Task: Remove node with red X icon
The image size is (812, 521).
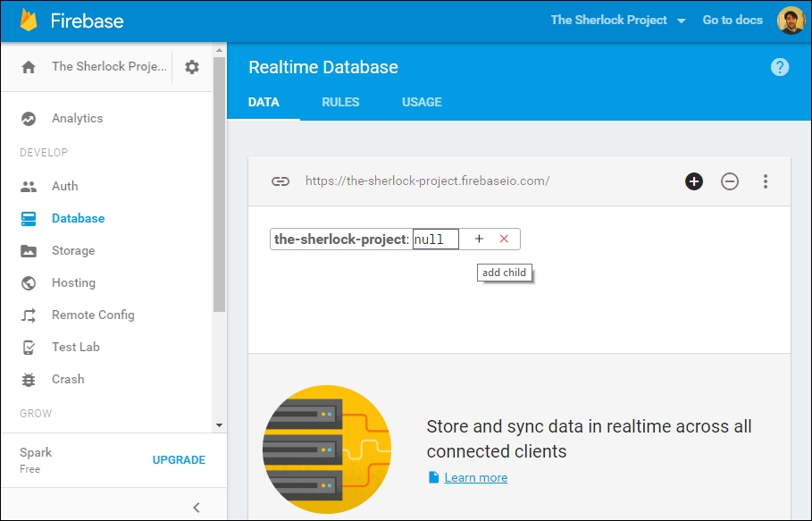Action: coord(504,239)
